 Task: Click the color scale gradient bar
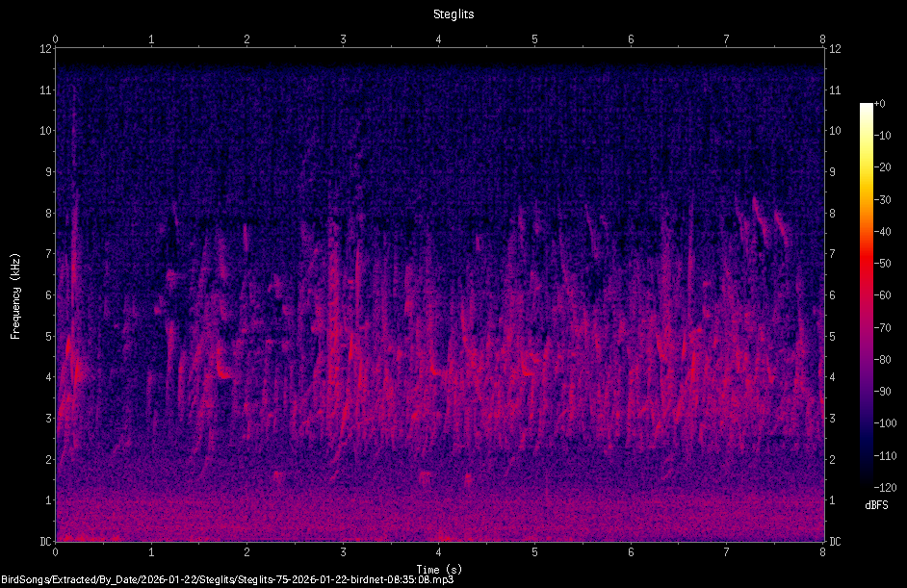point(866,294)
